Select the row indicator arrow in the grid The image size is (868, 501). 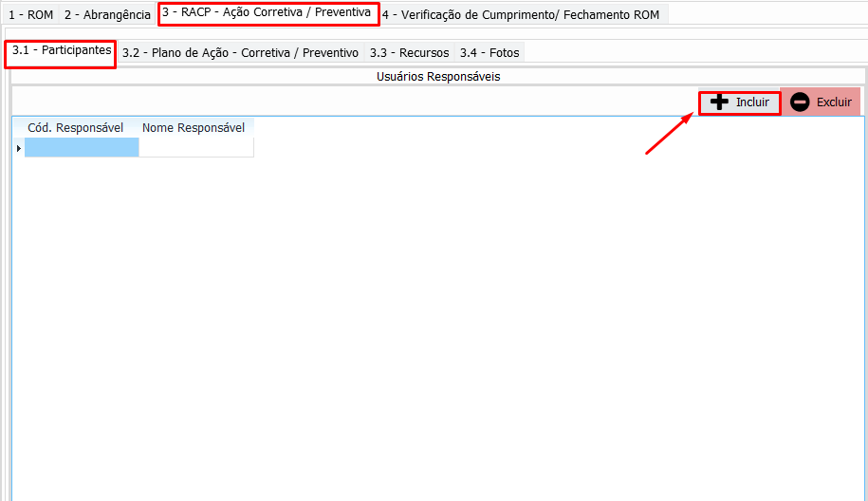click(x=18, y=148)
